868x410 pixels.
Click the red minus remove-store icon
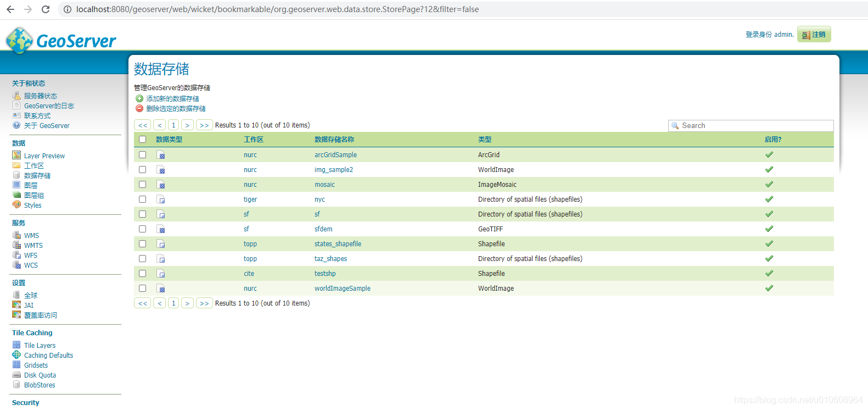[139, 108]
